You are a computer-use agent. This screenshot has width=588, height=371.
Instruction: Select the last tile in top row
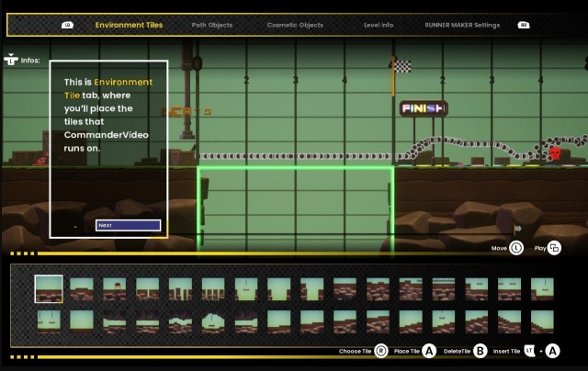(542, 288)
